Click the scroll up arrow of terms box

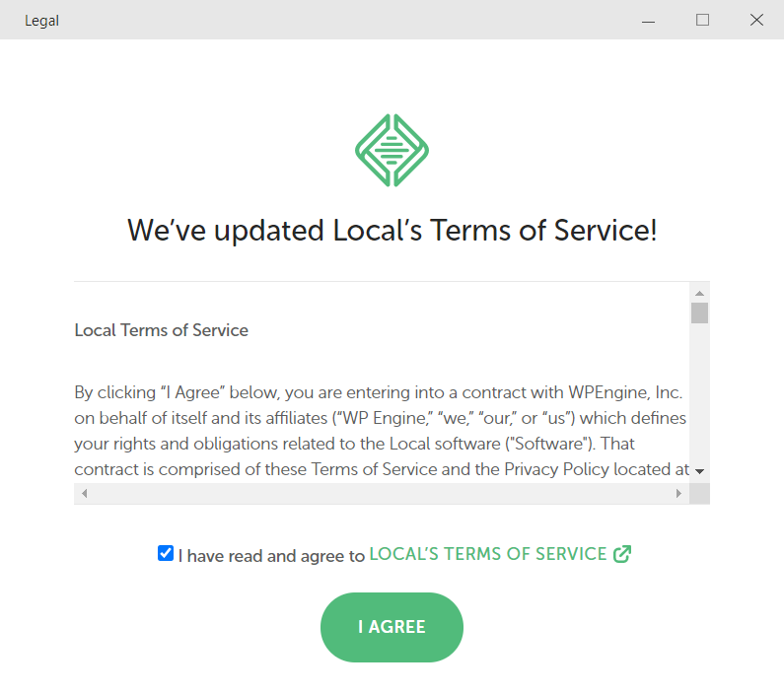[699, 294]
